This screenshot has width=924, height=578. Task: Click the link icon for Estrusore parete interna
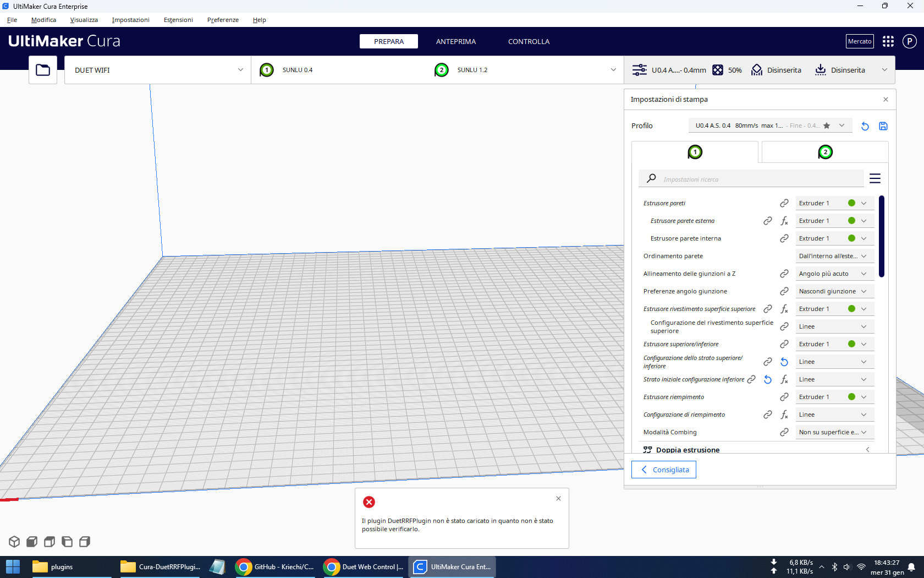(x=784, y=238)
